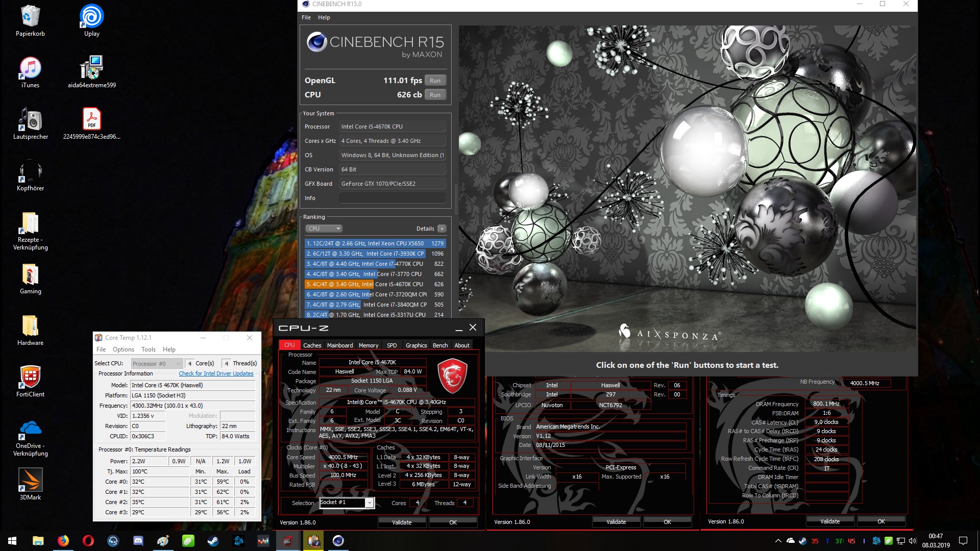Image resolution: width=980 pixels, height=551 pixels.
Task: Select ranking row Core i7-4770K 822
Action: [375, 264]
